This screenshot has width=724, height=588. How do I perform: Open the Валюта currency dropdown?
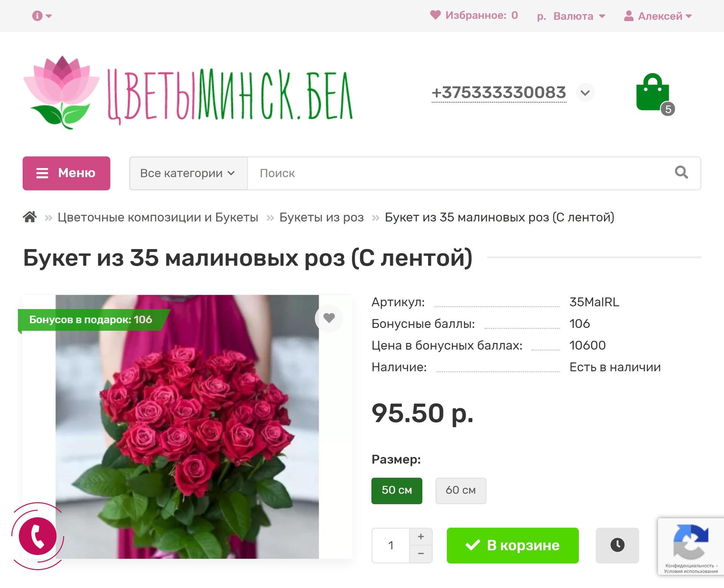tap(571, 16)
